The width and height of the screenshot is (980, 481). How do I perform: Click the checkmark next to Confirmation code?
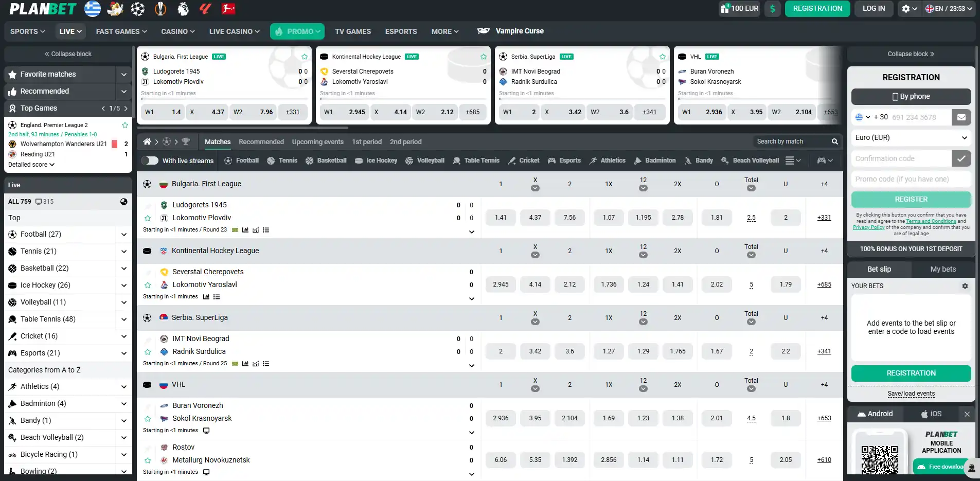(961, 158)
